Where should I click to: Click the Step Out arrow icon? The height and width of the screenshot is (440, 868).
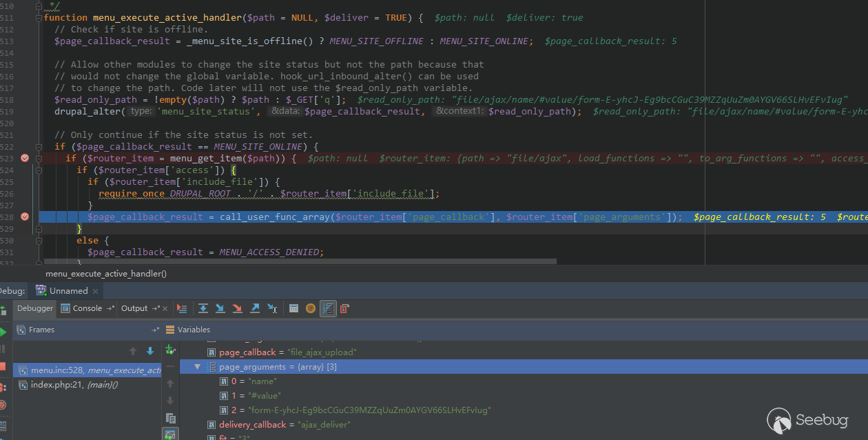254,308
